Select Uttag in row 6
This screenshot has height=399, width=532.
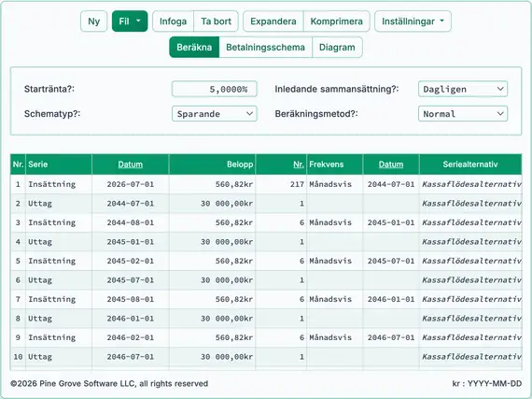pos(59,280)
